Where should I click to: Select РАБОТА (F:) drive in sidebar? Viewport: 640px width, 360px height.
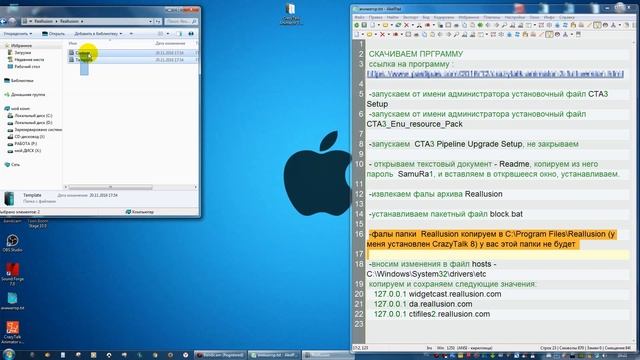pos(25,143)
